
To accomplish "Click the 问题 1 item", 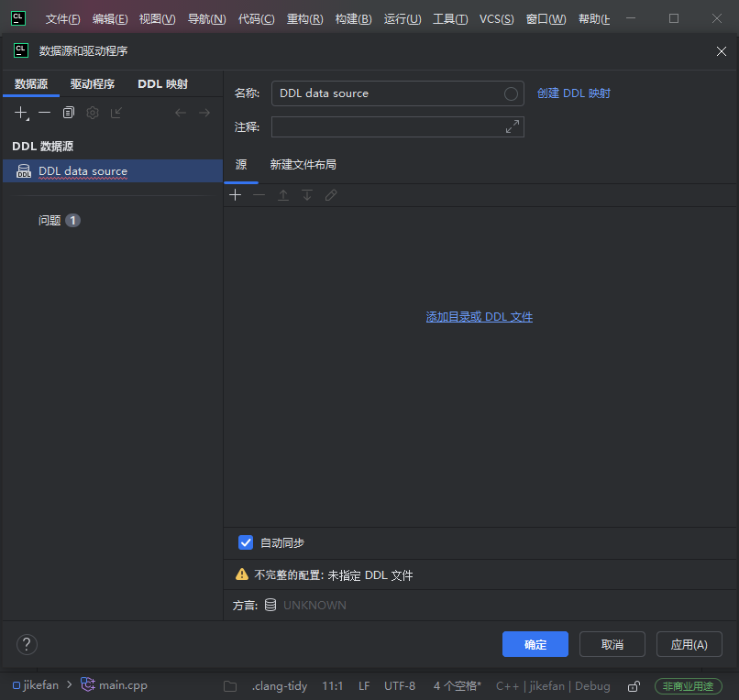I will pyautogui.click(x=60, y=221).
